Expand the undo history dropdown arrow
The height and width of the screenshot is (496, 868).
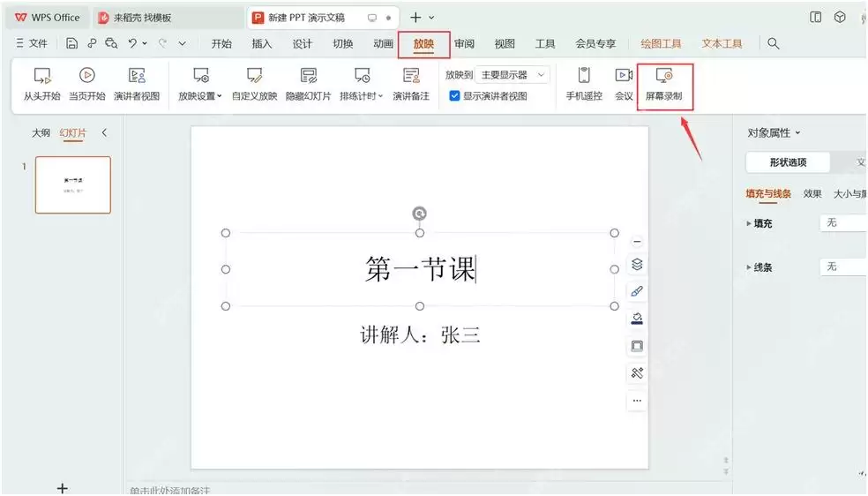(145, 43)
